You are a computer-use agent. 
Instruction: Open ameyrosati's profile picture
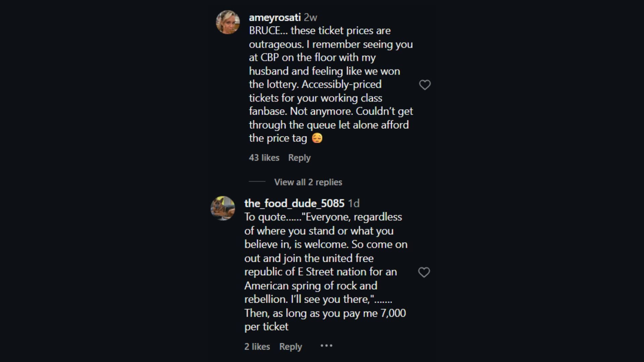(x=227, y=21)
